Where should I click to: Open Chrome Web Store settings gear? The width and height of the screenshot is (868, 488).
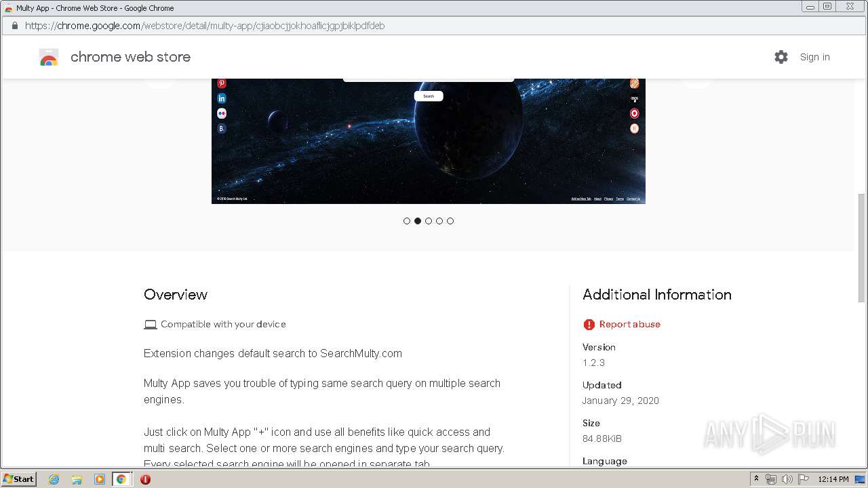(x=781, y=57)
